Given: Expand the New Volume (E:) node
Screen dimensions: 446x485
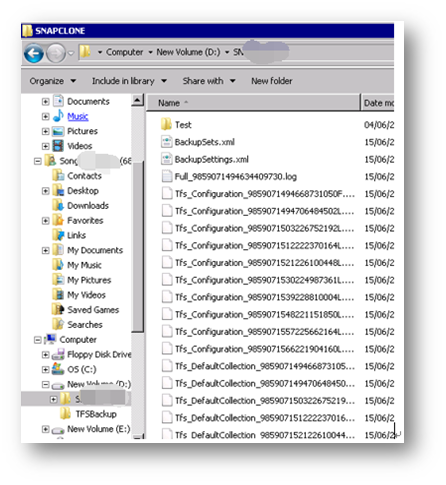Looking at the screenshot, I should click(x=45, y=429).
